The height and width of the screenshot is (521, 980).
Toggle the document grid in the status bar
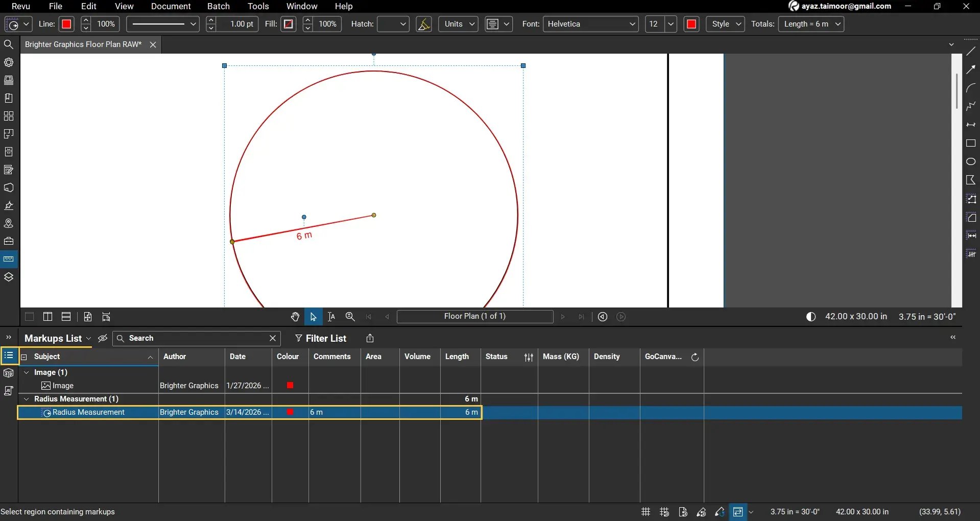click(645, 512)
